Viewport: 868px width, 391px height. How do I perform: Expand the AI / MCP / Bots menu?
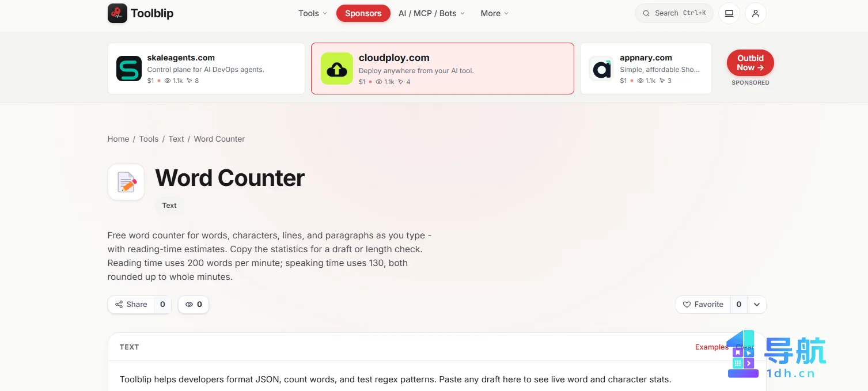(431, 13)
